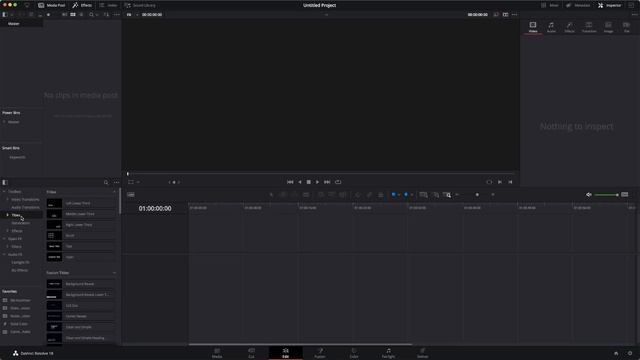Open the Video tab in Inspector

coord(533,27)
